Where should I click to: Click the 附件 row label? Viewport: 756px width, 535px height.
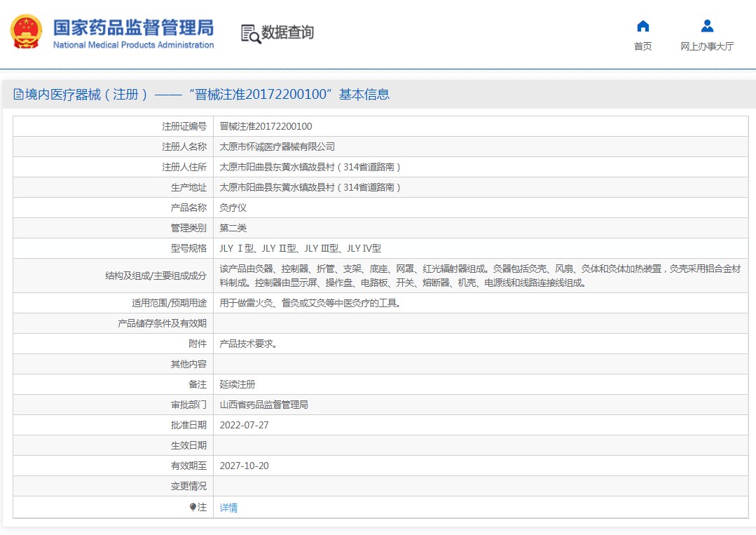(x=198, y=344)
